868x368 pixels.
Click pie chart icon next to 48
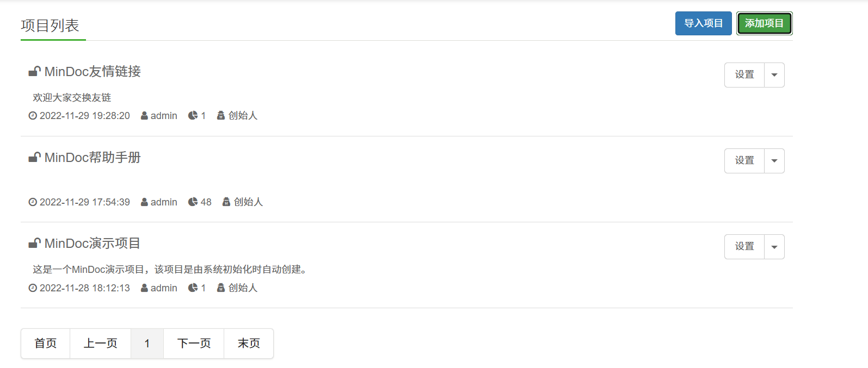(193, 202)
